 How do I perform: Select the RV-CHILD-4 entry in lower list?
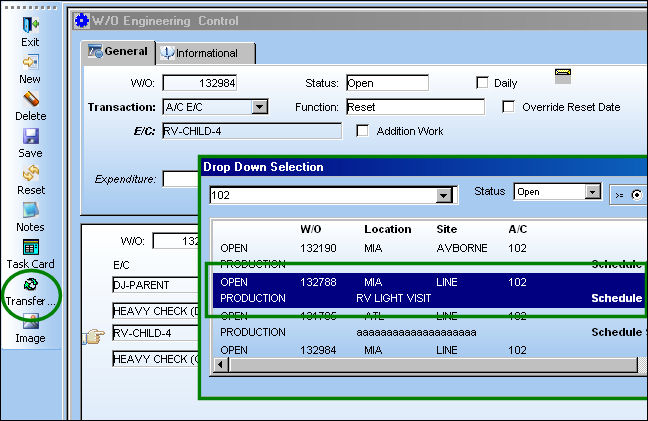(156, 333)
